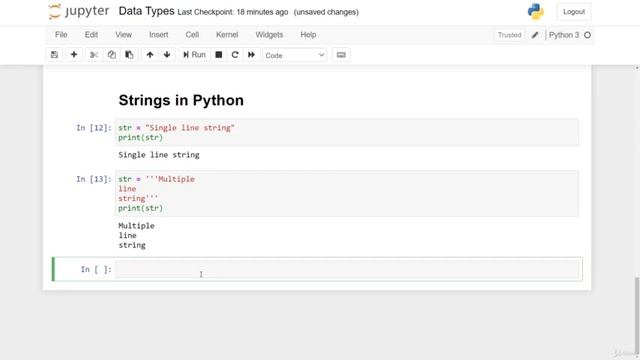Select the In [13]: prompt
The image size is (640, 360).
[93, 179]
